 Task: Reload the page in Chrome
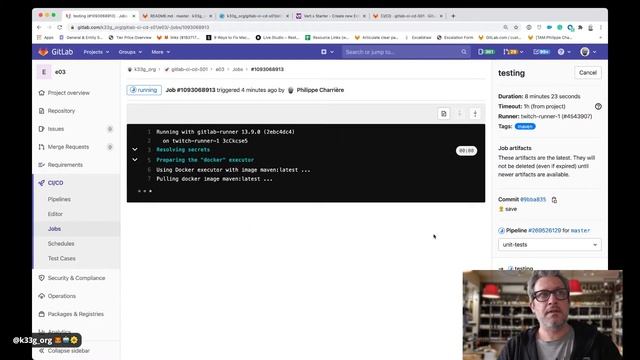tap(60, 27)
